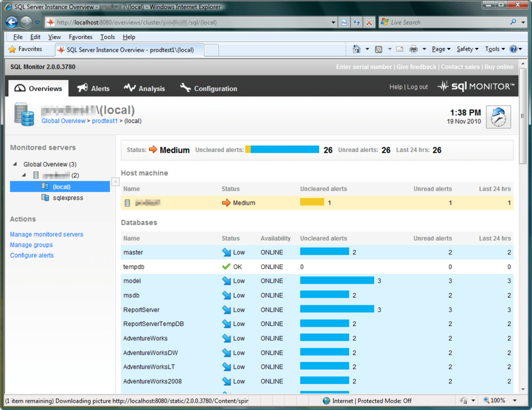532x410 pixels.
Task: Click the clock icon next to 1:38 PM
Action: 498,117
